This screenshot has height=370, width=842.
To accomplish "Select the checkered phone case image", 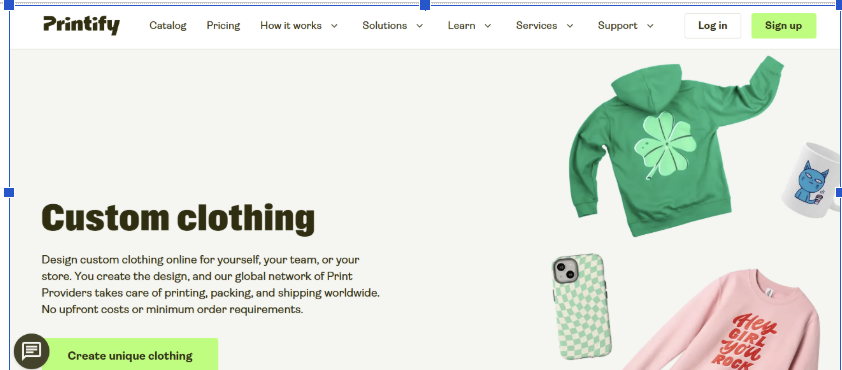I will pyautogui.click(x=583, y=307).
